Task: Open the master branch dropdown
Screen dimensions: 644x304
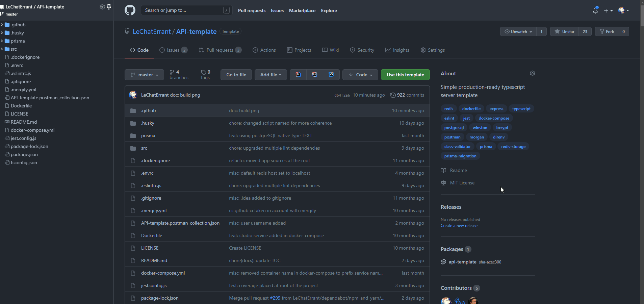Action: (144, 75)
